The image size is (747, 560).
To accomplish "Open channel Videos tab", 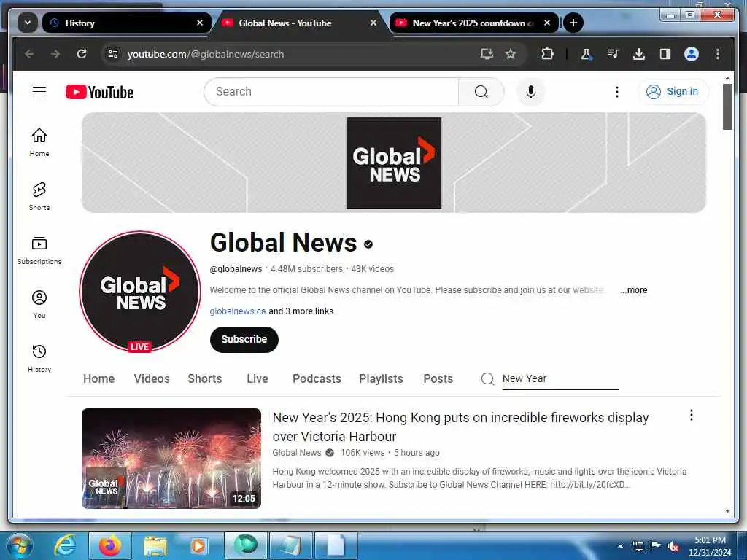I will click(152, 378).
